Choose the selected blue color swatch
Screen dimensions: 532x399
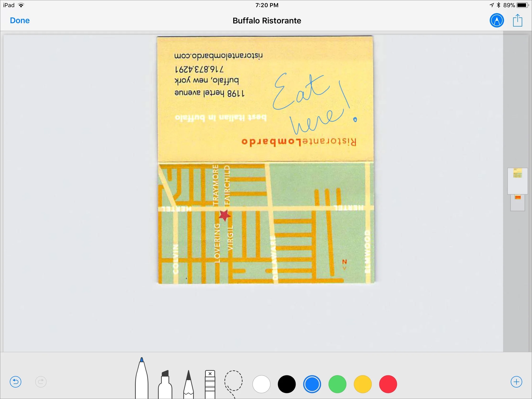[312, 384]
